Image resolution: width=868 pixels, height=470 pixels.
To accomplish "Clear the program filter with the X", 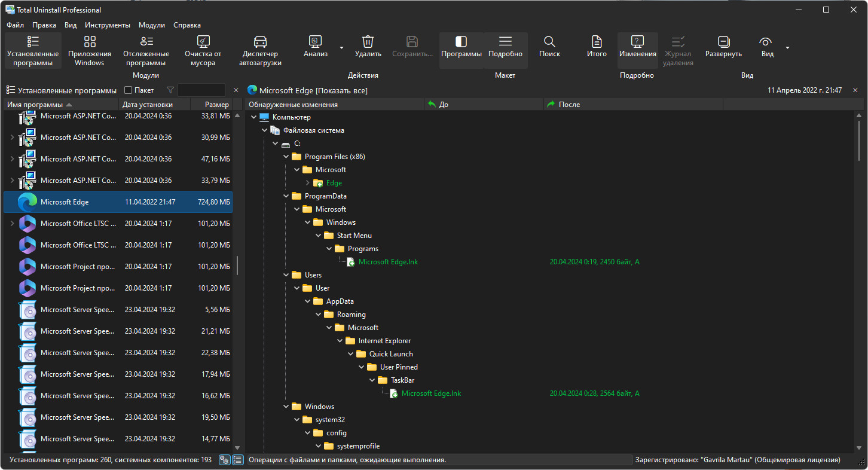I will pos(236,90).
